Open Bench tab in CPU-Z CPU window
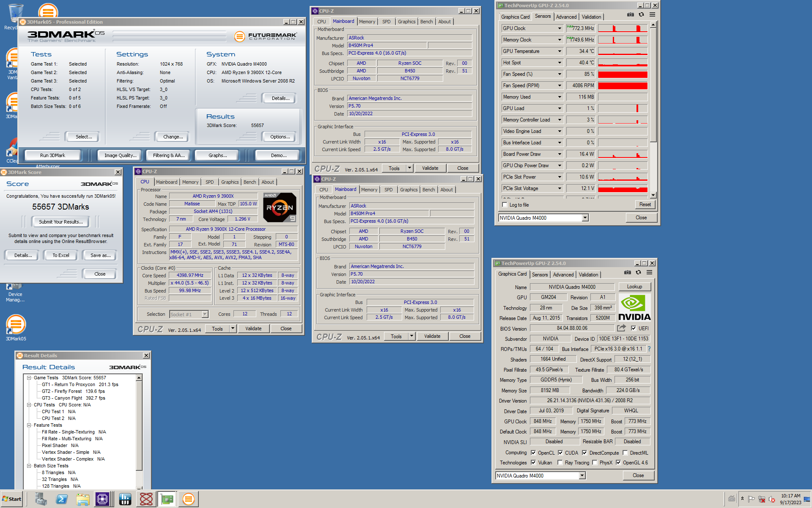This screenshot has height=508, width=812. (x=250, y=182)
